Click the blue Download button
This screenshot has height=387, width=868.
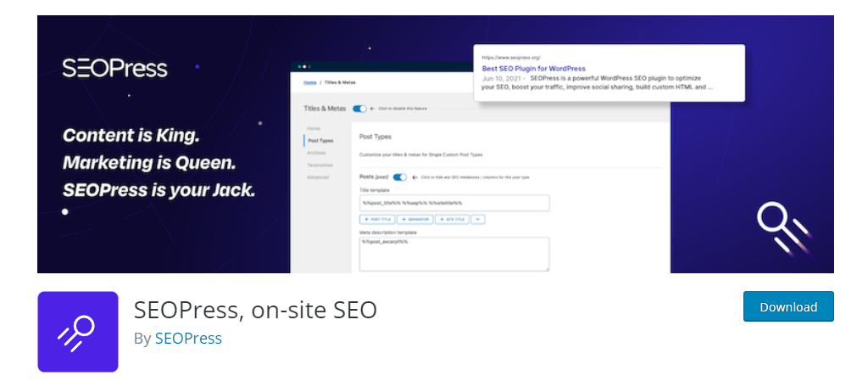788,306
